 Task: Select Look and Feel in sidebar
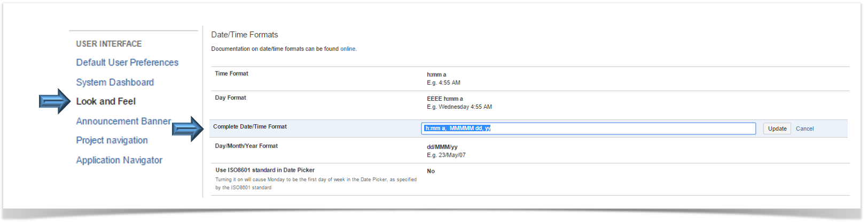coord(106,101)
